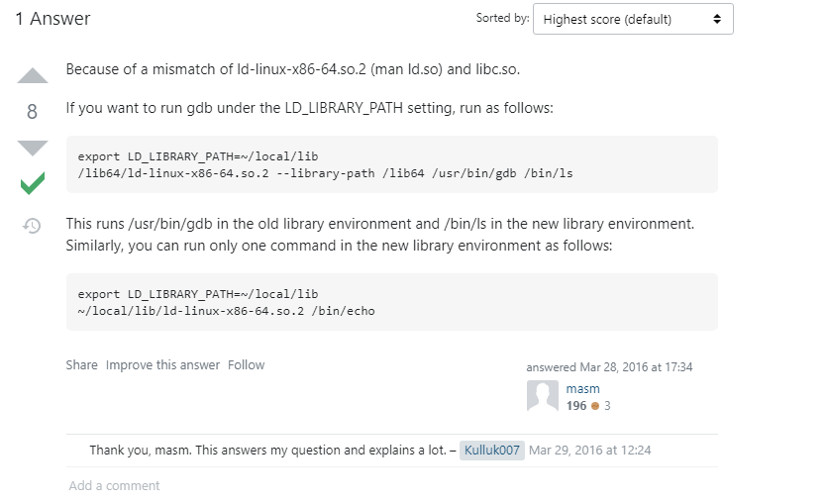Open masm's profile avatar
Viewport: 828px width, 504px height.
coord(543,396)
